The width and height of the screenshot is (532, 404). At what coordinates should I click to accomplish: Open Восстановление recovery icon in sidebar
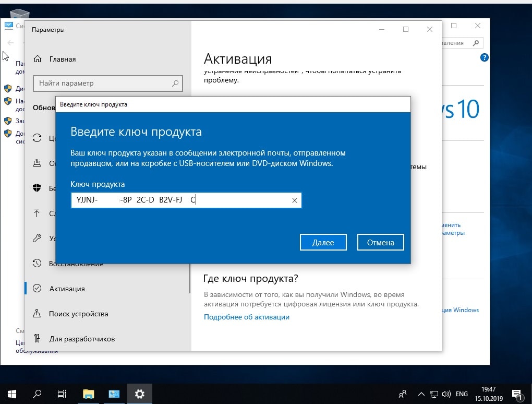[x=37, y=264]
